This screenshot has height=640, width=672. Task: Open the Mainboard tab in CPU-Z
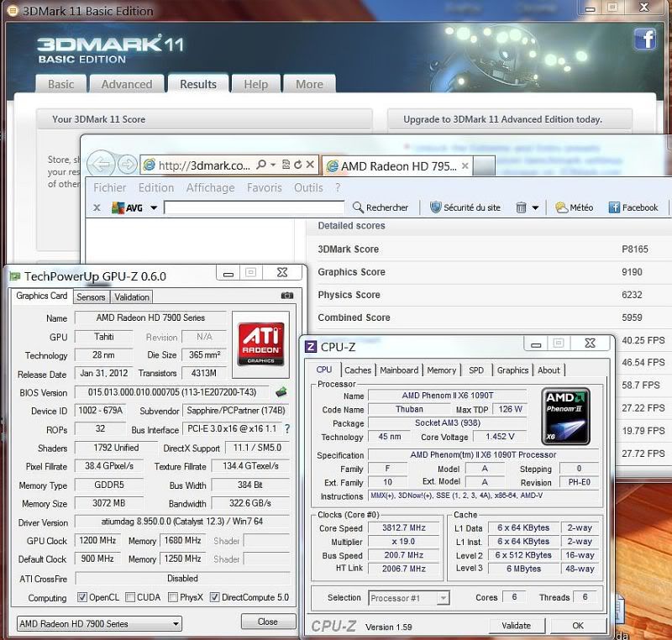point(398,370)
